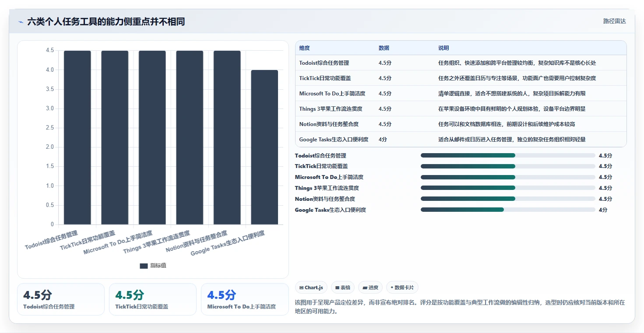Screen dimensions: 644x333
Task: Toggle the 指标值 legend swatch
Action: (144, 266)
